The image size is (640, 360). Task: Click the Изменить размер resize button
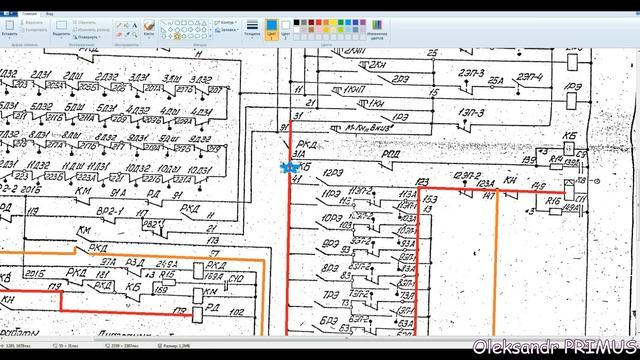tap(91, 30)
